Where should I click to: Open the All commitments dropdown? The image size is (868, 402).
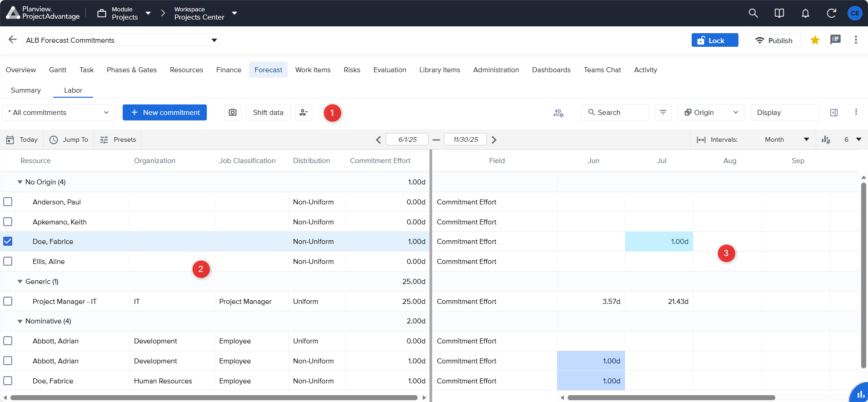(x=59, y=113)
